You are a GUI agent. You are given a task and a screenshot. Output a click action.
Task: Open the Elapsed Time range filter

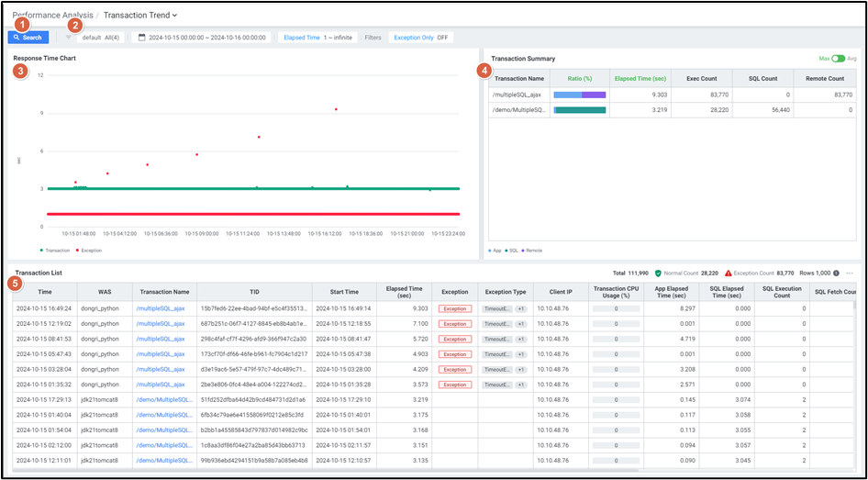click(x=317, y=38)
